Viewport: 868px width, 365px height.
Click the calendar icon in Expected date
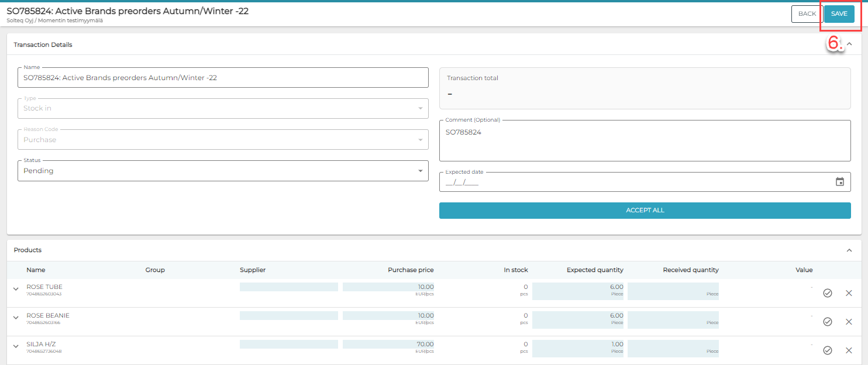click(839, 182)
